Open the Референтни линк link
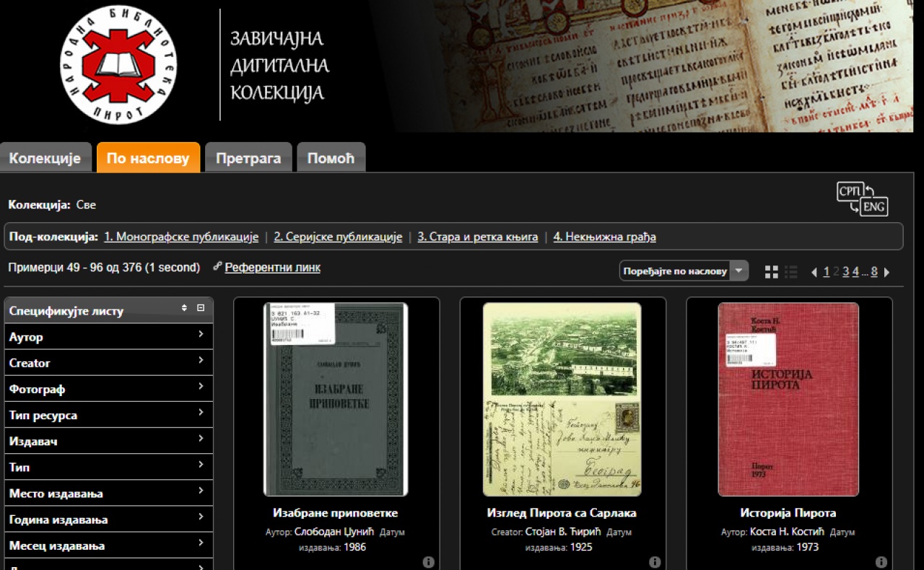The height and width of the screenshot is (570, 924). 272,268
